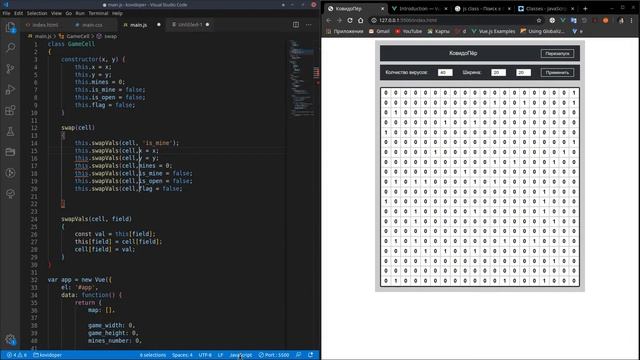Go back in browser
The image size is (640, 360).
click(329, 20)
